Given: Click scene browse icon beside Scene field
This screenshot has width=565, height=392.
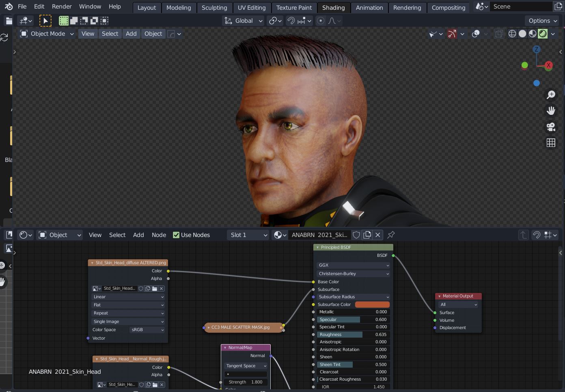Looking at the screenshot, I should [482, 6].
